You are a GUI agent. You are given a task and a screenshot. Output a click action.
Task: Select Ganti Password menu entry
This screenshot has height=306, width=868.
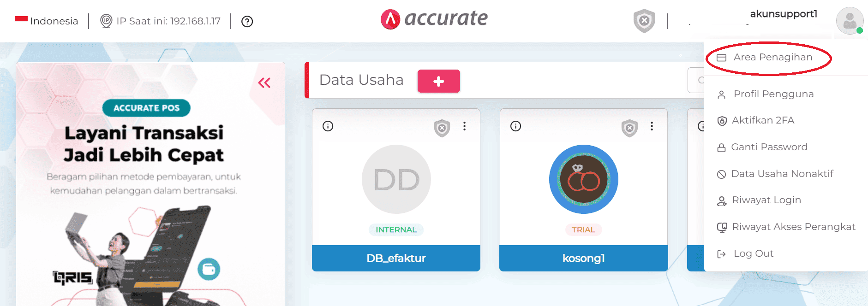(x=769, y=147)
